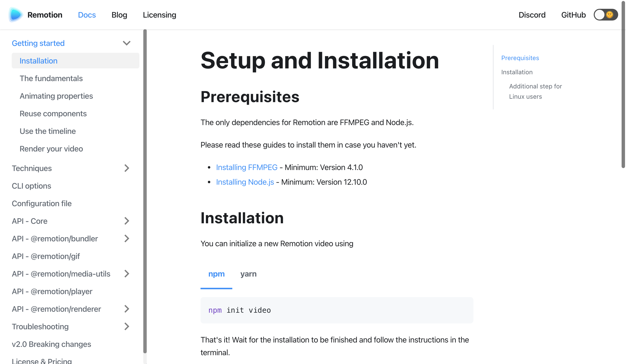Open Use the timeline sidebar page

[x=48, y=131]
